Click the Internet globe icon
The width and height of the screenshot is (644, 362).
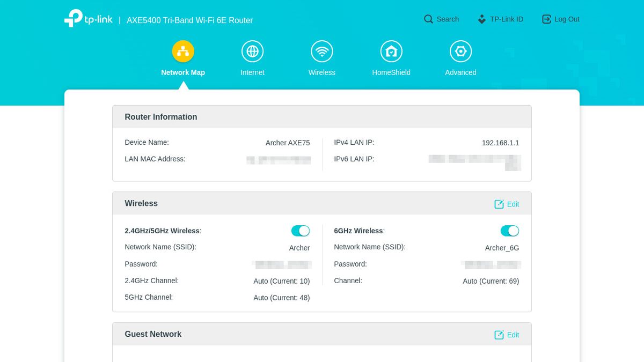[252, 51]
